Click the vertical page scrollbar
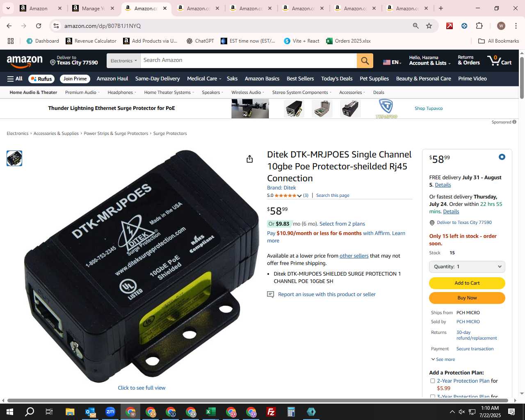The image size is (525, 420). [x=522, y=78]
